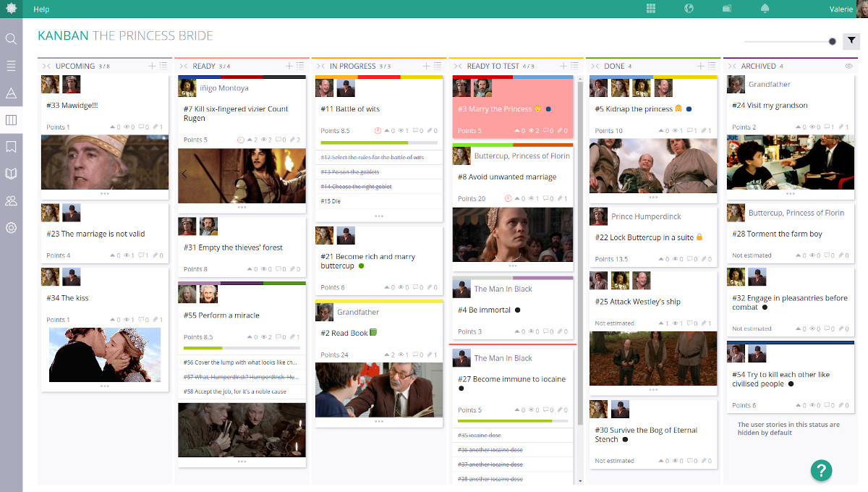Open the Epics mountain icon in sidebar
The image size is (868, 492).
(x=11, y=93)
